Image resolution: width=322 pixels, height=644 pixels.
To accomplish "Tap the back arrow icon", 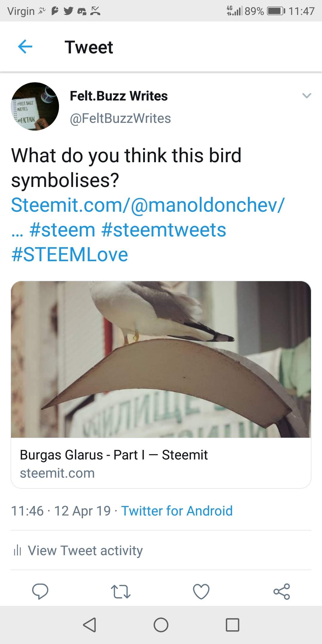I will tap(25, 47).
